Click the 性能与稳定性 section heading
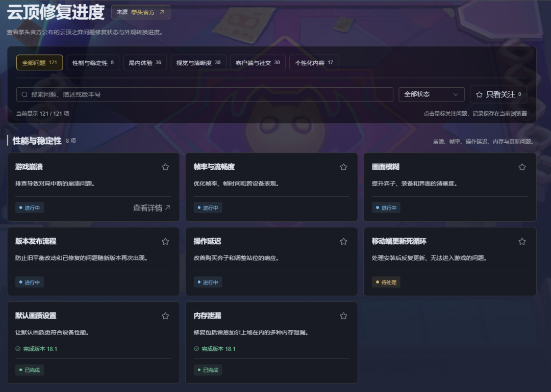551x392 pixels. coord(37,141)
